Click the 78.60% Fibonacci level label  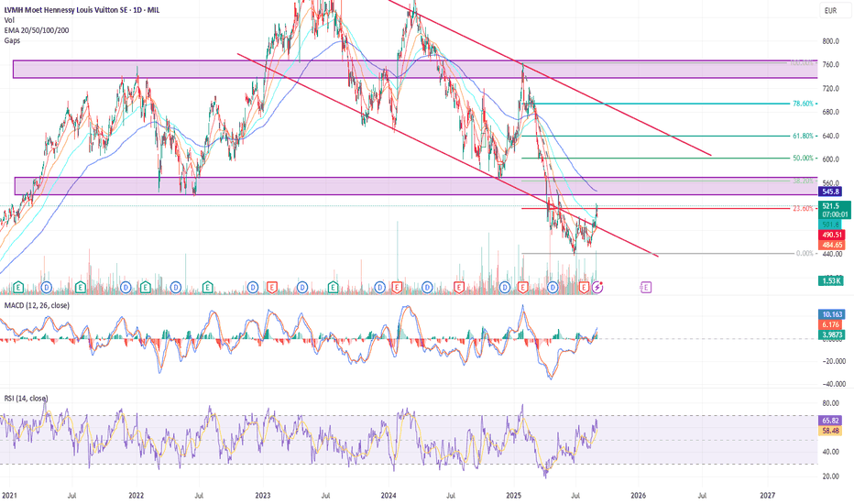(x=803, y=104)
